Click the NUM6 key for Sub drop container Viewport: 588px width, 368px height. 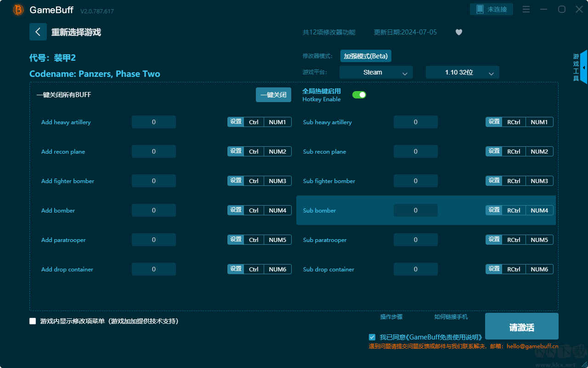(539, 269)
